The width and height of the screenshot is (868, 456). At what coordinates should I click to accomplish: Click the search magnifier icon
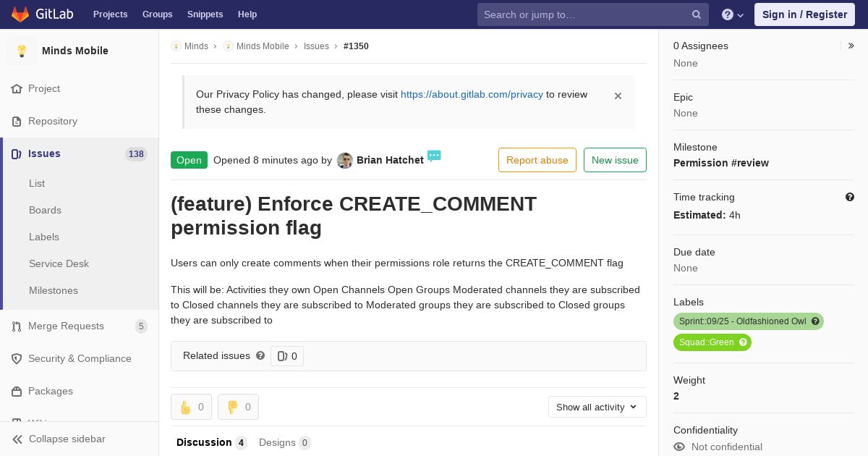click(697, 14)
